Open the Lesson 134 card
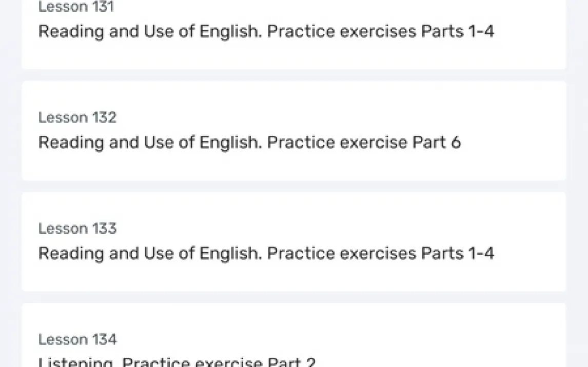The height and width of the screenshot is (367, 588). point(293,335)
